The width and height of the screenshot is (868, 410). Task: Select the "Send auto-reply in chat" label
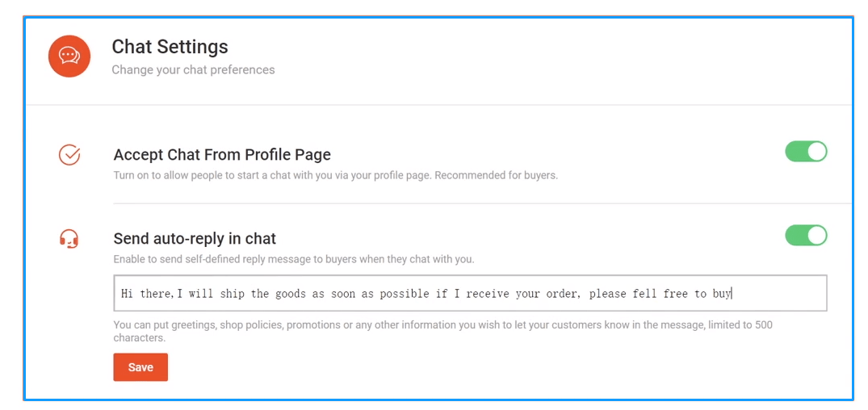(195, 239)
